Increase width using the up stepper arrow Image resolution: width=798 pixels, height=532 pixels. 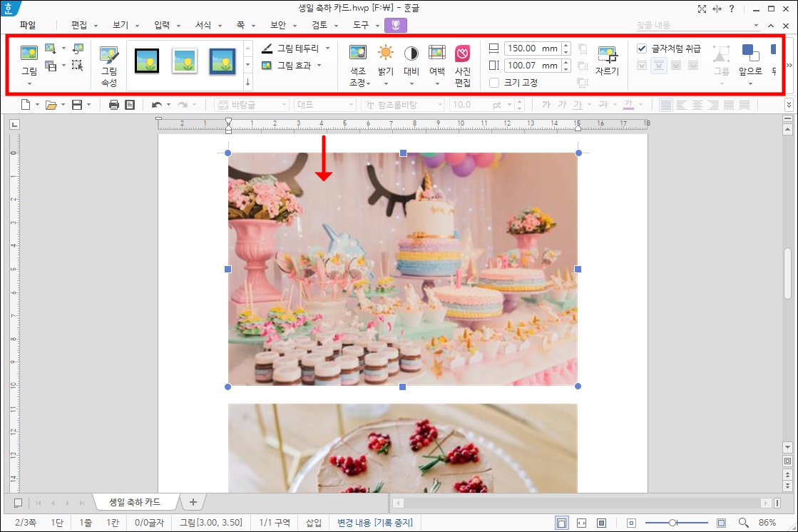566,46
